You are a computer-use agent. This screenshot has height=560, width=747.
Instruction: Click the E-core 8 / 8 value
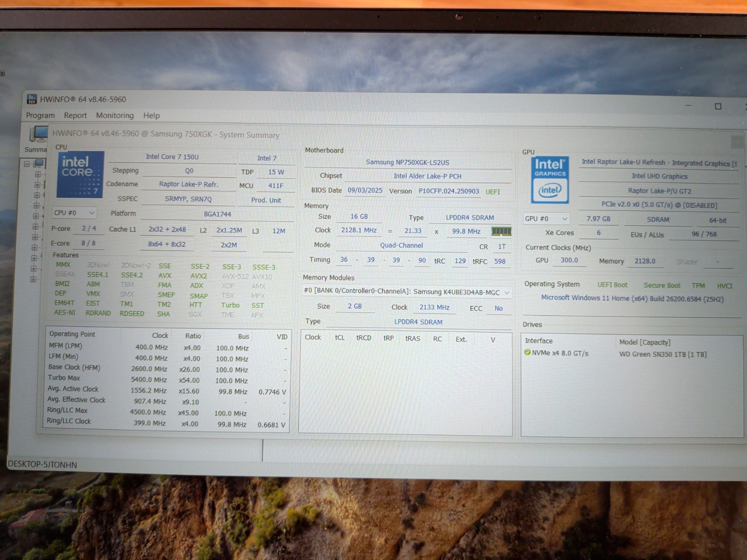pos(88,243)
